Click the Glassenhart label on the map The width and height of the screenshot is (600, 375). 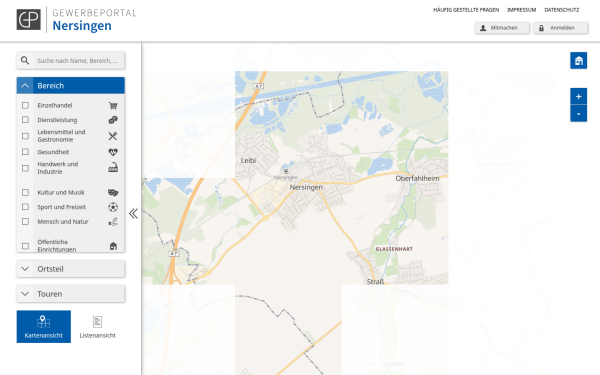click(394, 249)
